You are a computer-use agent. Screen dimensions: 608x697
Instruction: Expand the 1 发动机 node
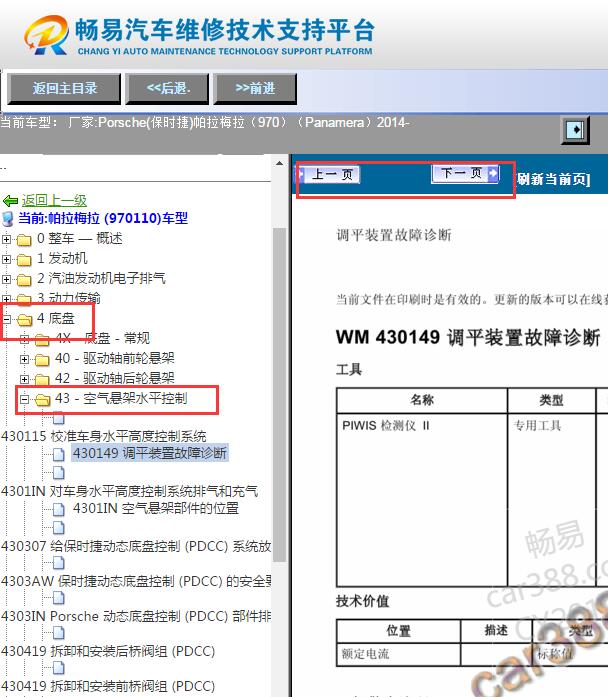pos(6,259)
